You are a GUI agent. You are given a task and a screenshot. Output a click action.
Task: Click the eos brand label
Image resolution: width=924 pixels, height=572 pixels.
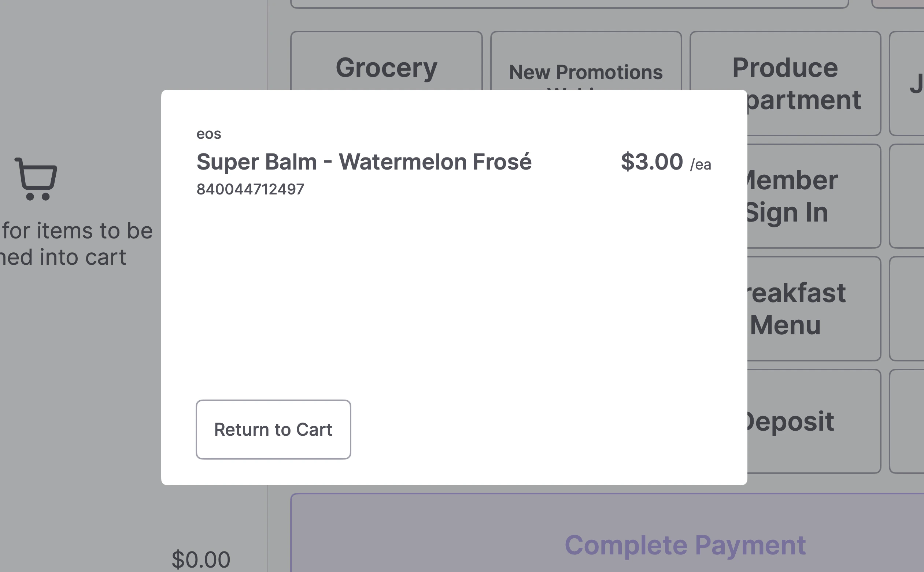click(x=209, y=133)
